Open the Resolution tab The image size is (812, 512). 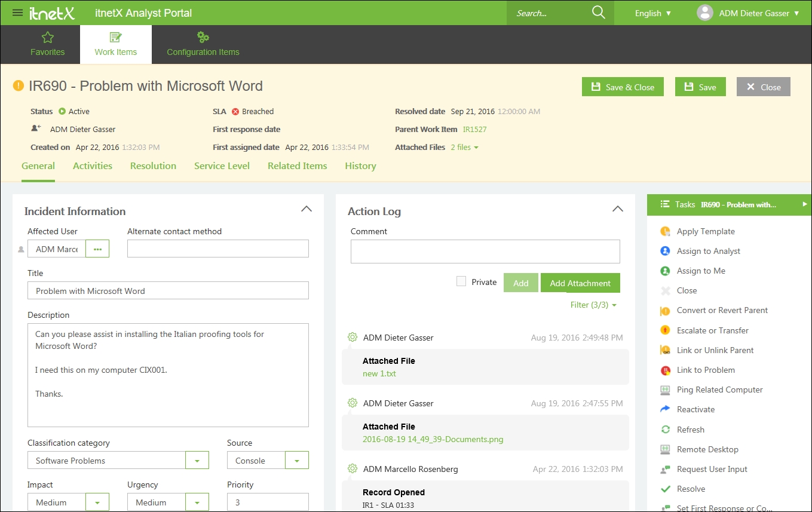pos(153,166)
